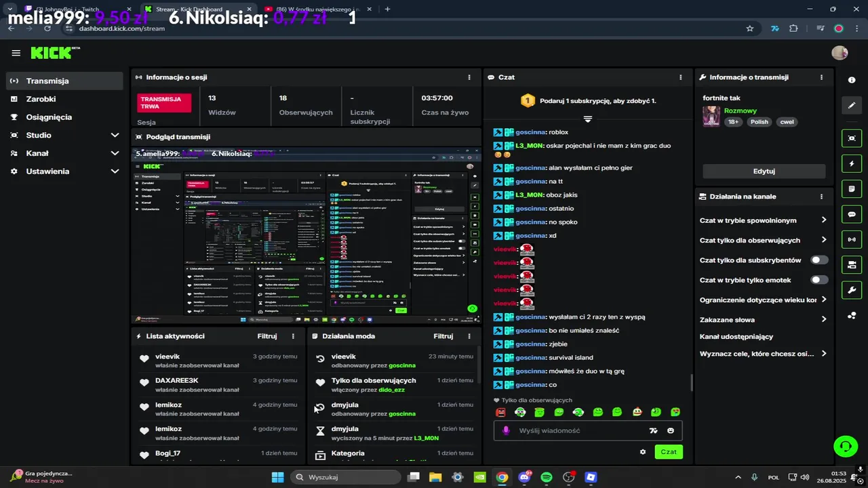868x488 pixels.
Task: Click the KICK logo
Action: coord(54,53)
